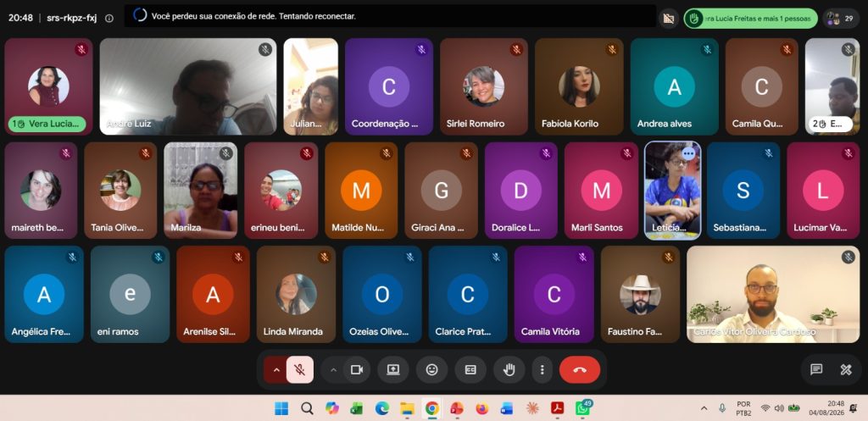Click the name label Sebastiana...
The width and height of the screenshot is (868, 421).
pos(739,227)
